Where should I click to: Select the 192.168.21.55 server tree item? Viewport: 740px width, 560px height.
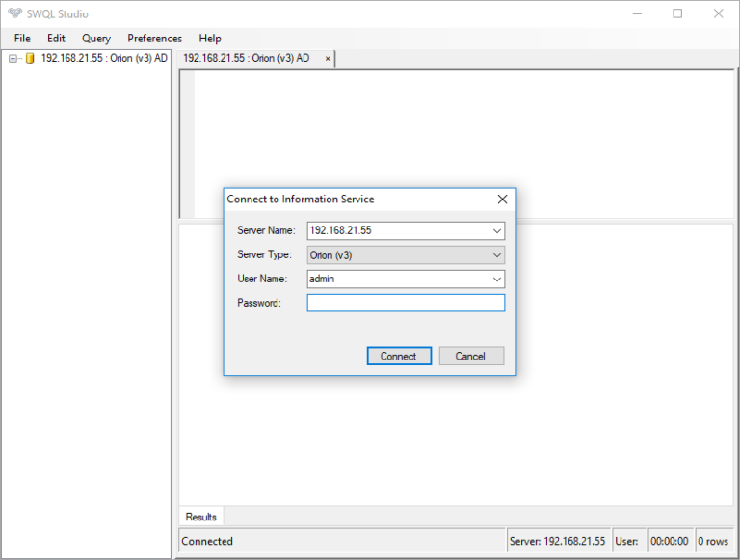(x=104, y=58)
